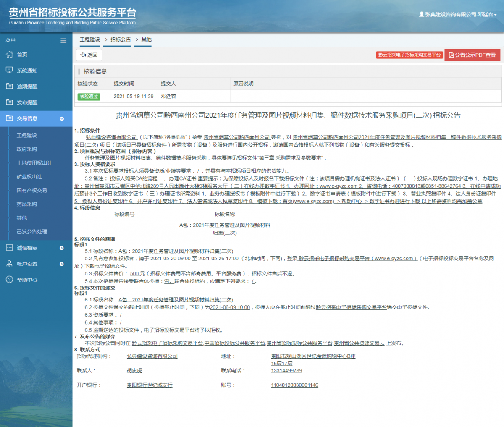Open the 帐户设置 account settings icon
Image resolution: width=504 pixels, height=427 pixels.
10,264
